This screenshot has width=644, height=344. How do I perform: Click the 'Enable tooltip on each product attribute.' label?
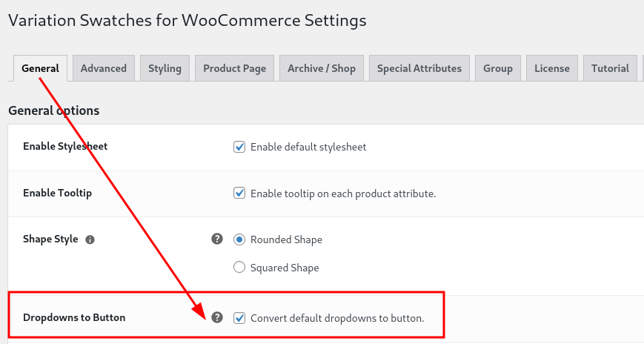[343, 193]
